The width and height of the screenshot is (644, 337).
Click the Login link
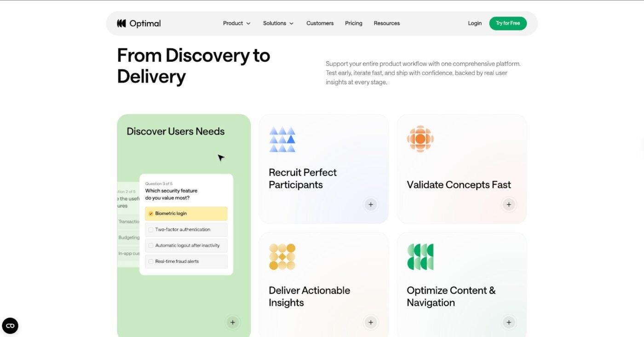474,23
